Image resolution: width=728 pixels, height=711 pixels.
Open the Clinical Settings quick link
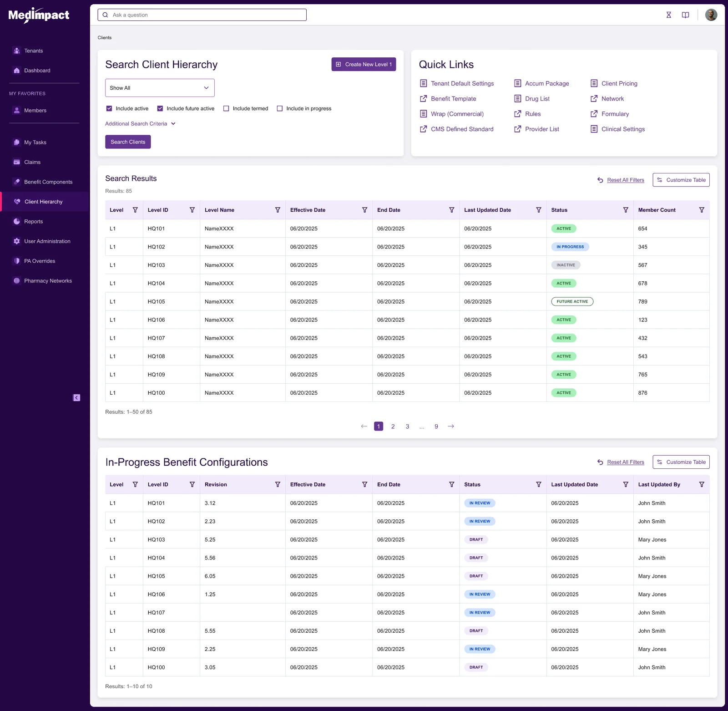pyautogui.click(x=623, y=129)
